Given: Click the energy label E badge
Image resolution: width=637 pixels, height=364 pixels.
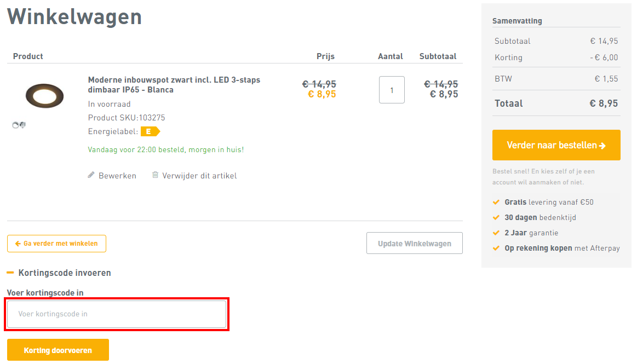Looking at the screenshot, I should tap(150, 131).
